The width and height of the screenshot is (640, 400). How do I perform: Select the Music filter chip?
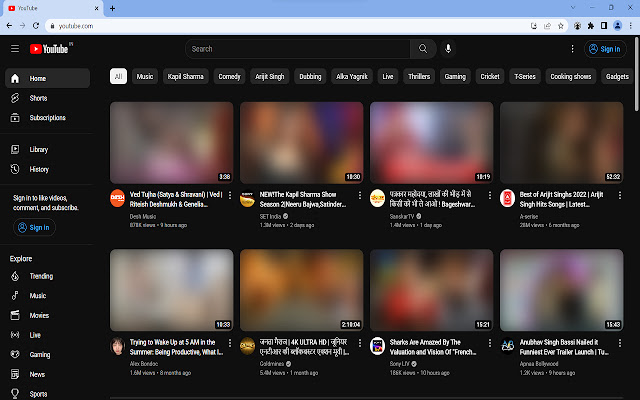pyautogui.click(x=145, y=76)
